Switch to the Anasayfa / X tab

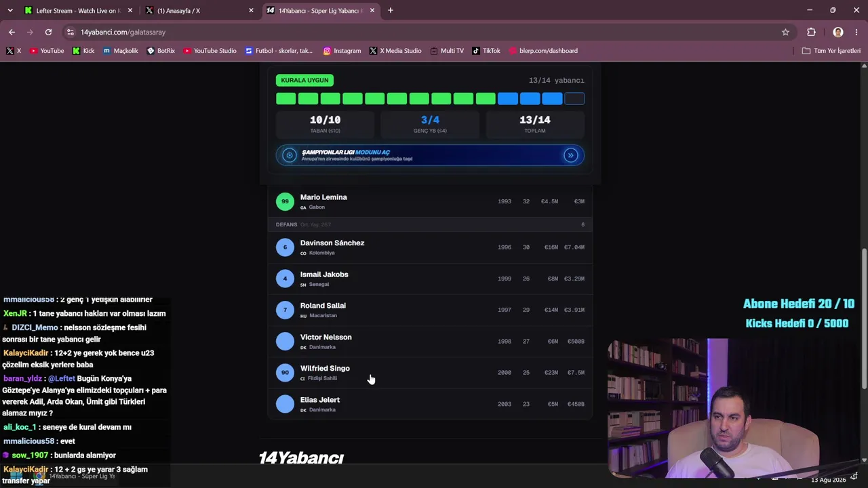point(199,11)
